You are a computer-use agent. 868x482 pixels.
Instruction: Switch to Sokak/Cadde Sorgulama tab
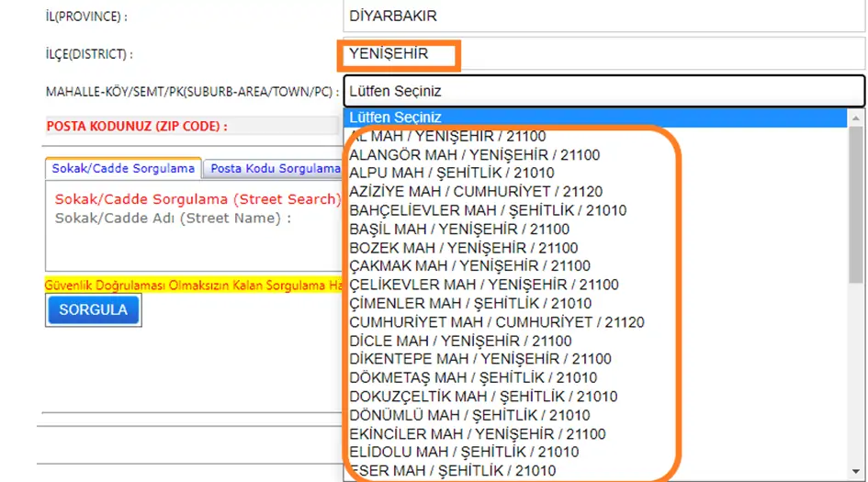123,169
